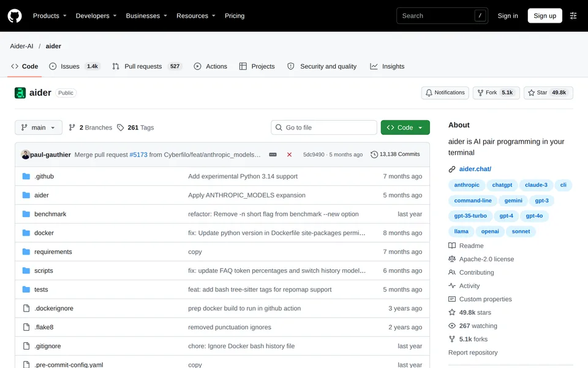Open the requirements folder

point(53,251)
